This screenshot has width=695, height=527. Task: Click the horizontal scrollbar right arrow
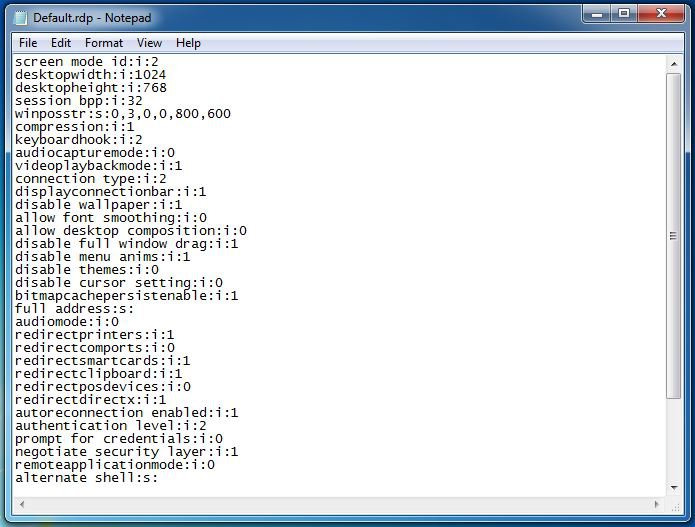coord(657,504)
